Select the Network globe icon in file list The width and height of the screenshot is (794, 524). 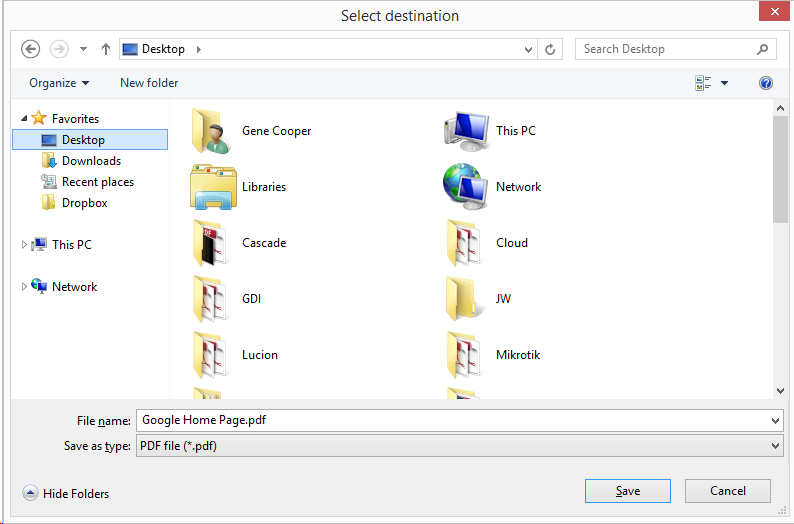tap(465, 186)
